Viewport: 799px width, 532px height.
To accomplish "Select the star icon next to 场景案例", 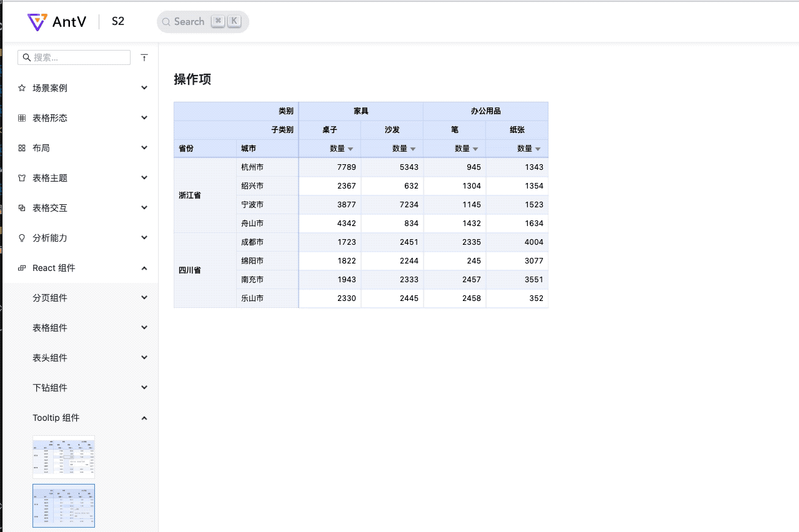I will tap(22, 87).
